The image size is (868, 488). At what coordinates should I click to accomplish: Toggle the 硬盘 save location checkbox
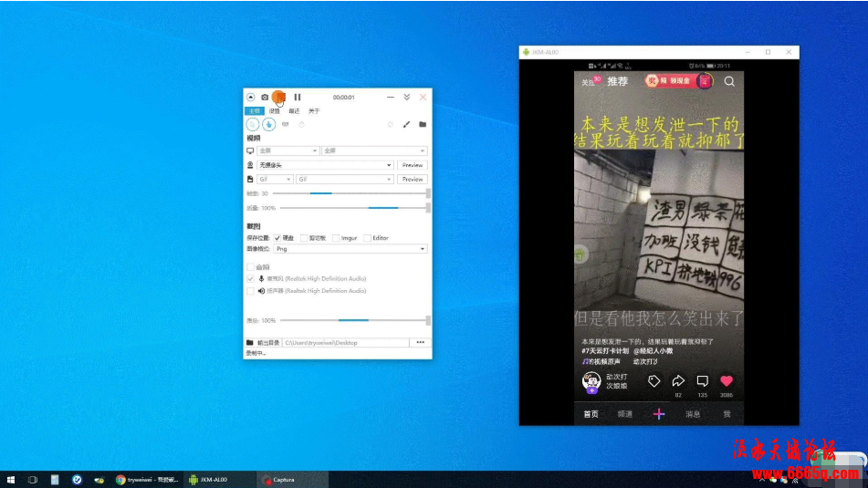coord(277,238)
